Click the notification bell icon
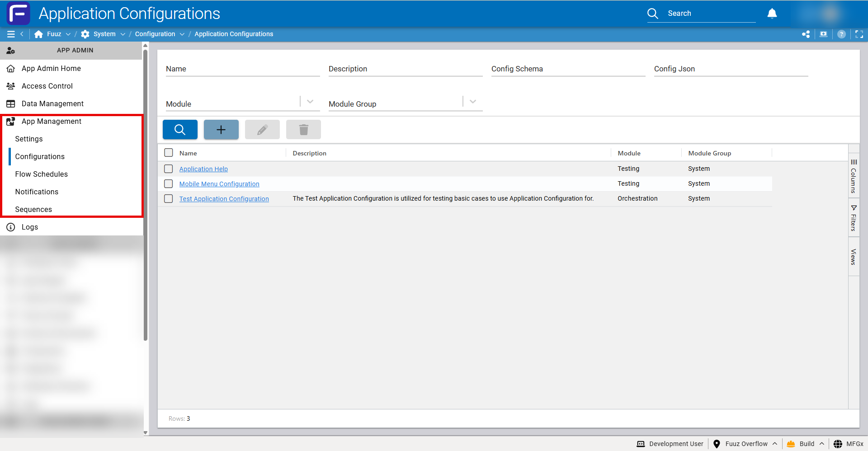 pos(772,14)
